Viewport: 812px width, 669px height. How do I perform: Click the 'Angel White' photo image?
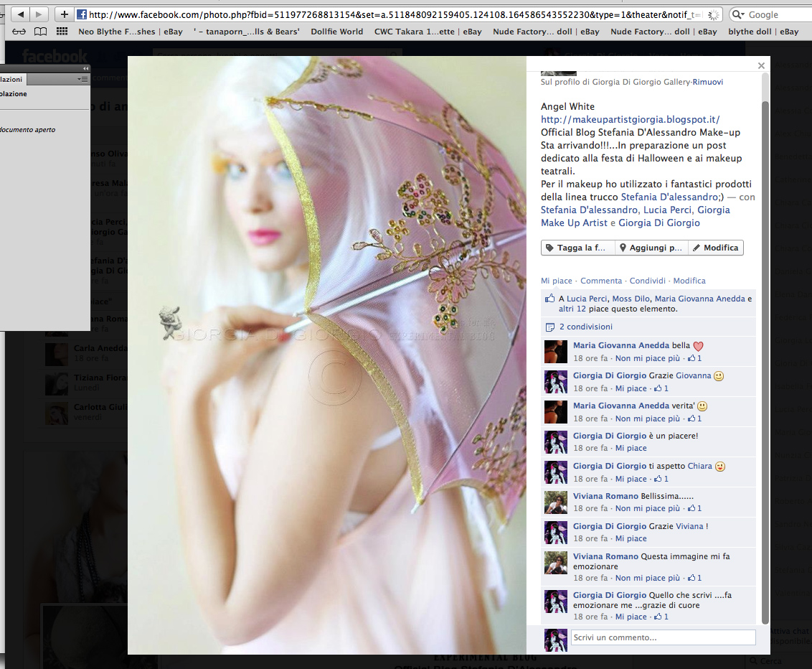327,355
